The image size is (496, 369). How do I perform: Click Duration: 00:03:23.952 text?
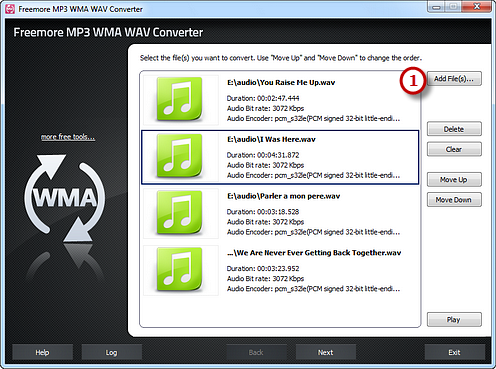pos(263,268)
